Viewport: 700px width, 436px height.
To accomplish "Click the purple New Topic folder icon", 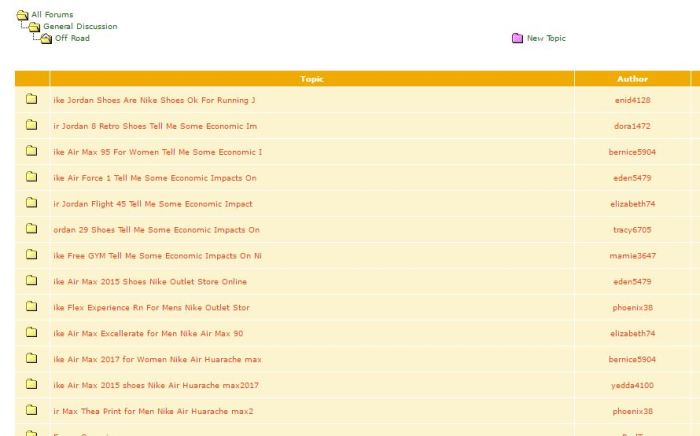I will [517, 39].
